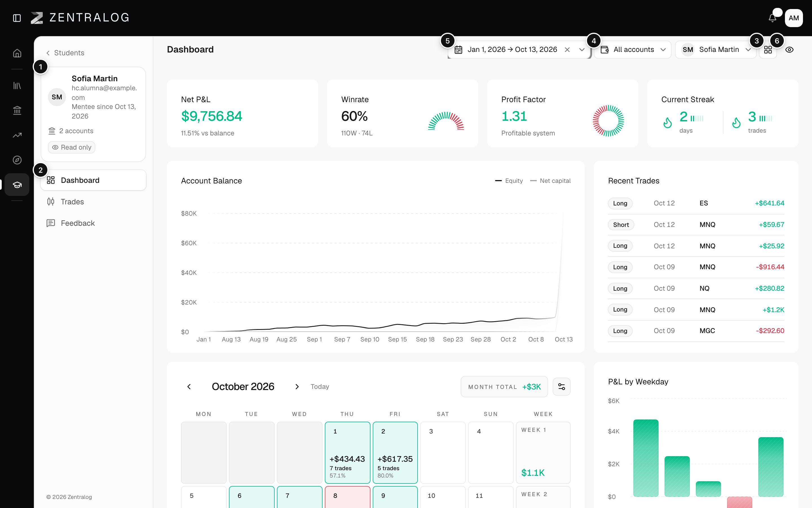Go to Home in left rail
This screenshot has width=812, height=508.
[17, 53]
